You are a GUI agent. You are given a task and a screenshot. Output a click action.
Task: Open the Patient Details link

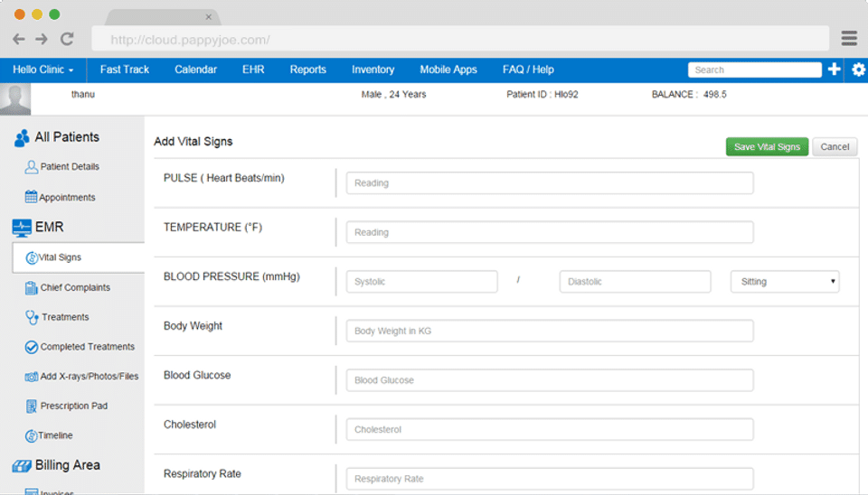pyautogui.click(x=70, y=166)
